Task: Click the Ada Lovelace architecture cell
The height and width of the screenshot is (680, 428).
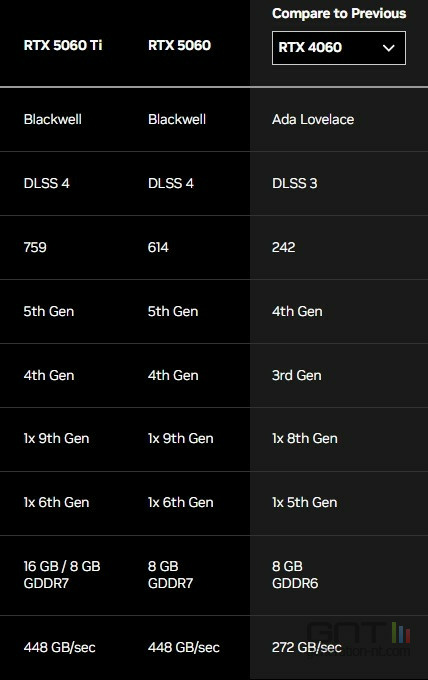Action: (313, 119)
